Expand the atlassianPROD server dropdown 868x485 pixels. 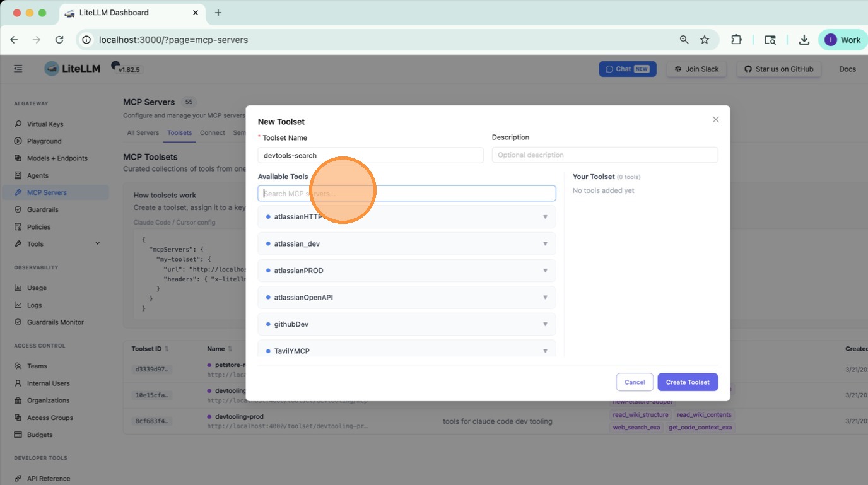pos(545,271)
